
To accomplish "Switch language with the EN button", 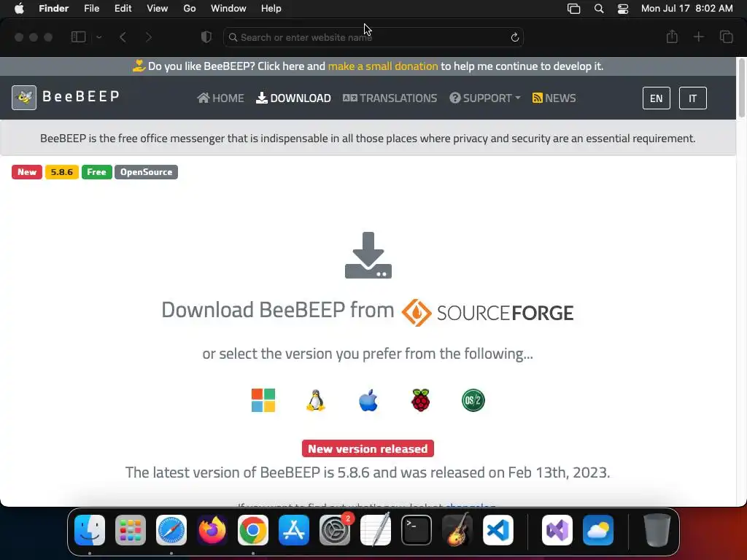I will pos(656,98).
